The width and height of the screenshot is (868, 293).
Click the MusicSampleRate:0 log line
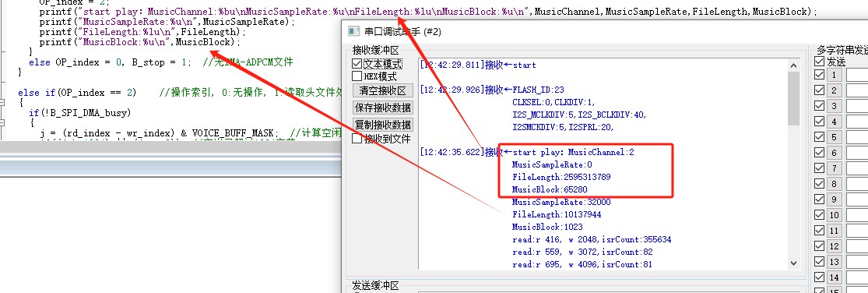click(552, 164)
